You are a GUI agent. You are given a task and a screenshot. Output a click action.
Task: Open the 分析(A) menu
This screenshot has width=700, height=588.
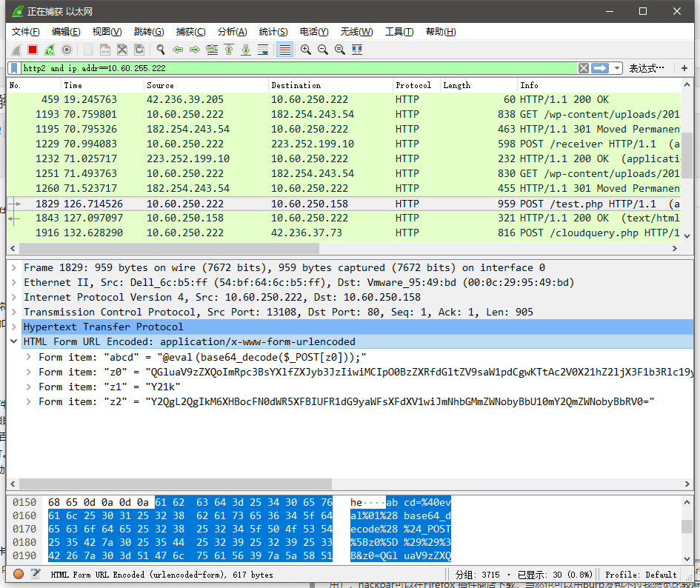(x=232, y=32)
